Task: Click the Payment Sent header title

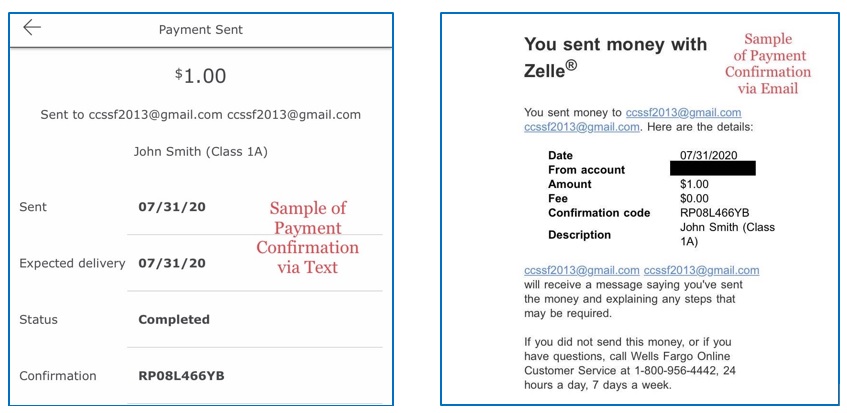Action: coord(200,30)
